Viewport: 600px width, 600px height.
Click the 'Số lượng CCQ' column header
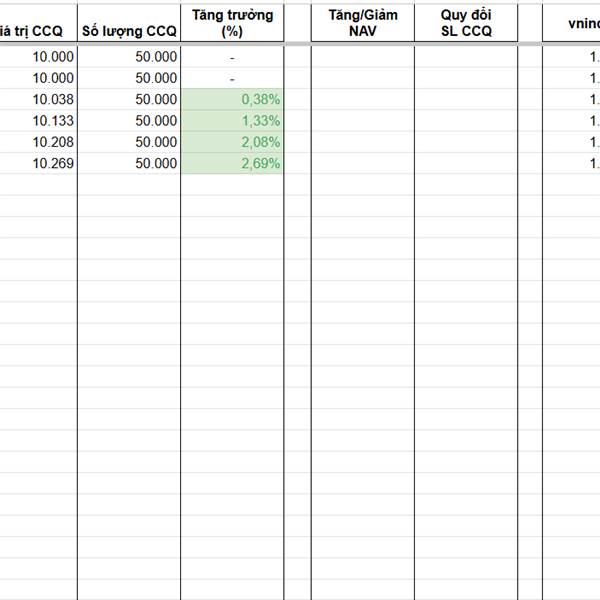(x=129, y=23)
